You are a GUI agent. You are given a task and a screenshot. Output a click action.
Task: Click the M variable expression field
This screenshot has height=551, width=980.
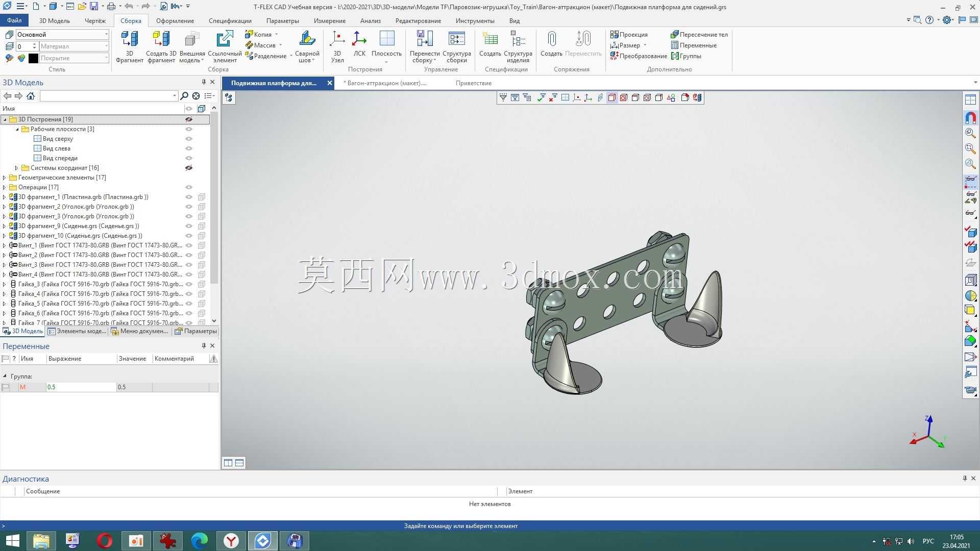tap(81, 387)
